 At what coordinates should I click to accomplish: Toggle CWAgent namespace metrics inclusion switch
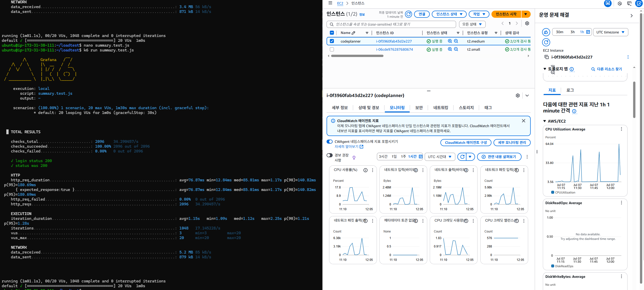coord(329,142)
